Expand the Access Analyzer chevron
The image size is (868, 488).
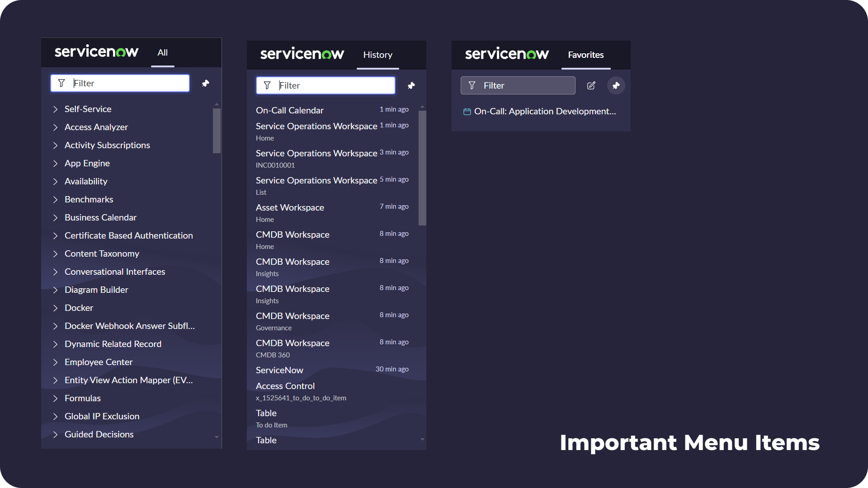pos(55,127)
